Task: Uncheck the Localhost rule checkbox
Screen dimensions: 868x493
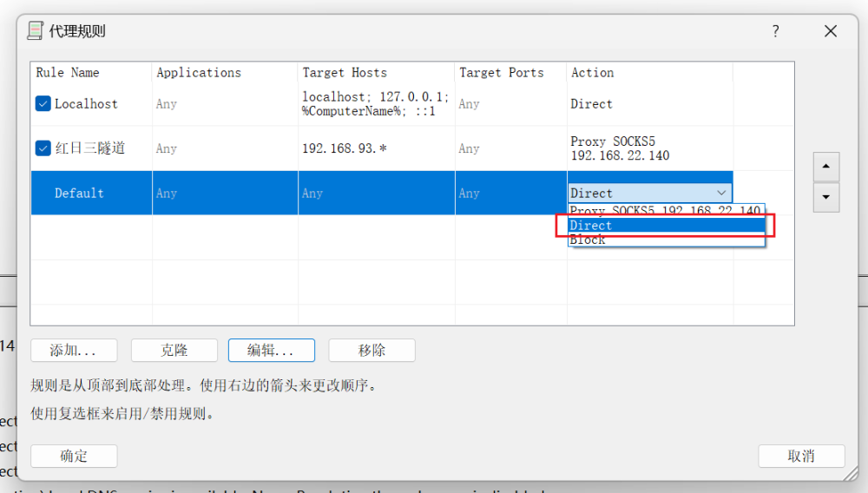Action: click(x=43, y=104)
